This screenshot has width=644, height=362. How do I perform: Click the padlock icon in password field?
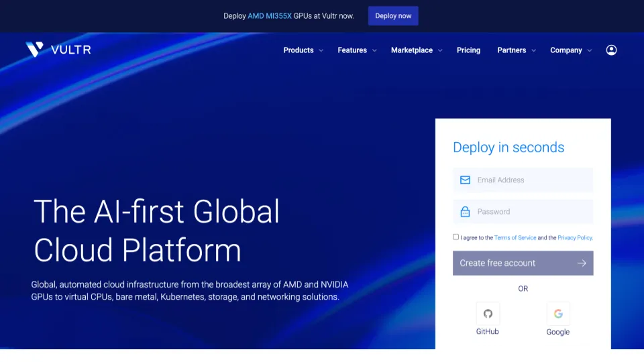pyautogui.click(x=465, y=212)
